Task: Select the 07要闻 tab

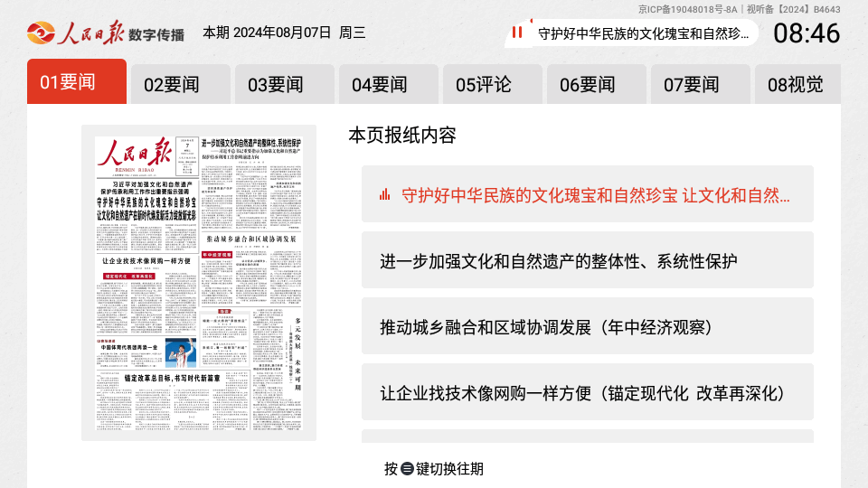Action: point(701,85)
